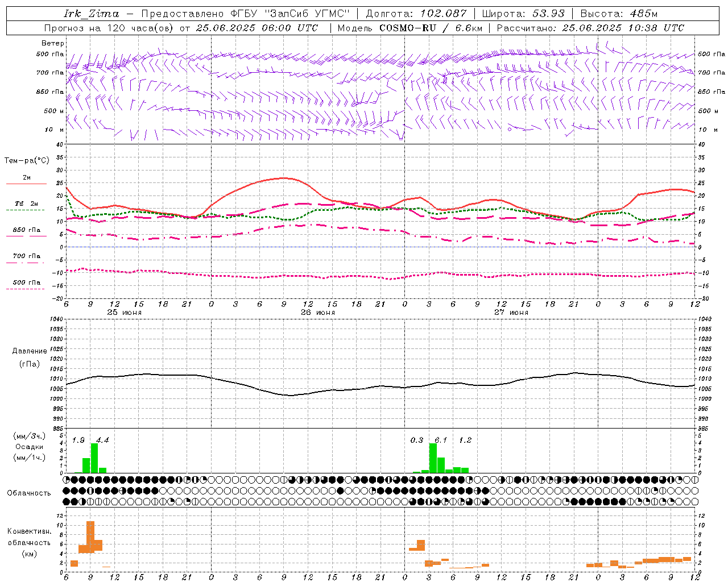
Task: Click the 4.4 precipitation total
Action: (102, 440)
